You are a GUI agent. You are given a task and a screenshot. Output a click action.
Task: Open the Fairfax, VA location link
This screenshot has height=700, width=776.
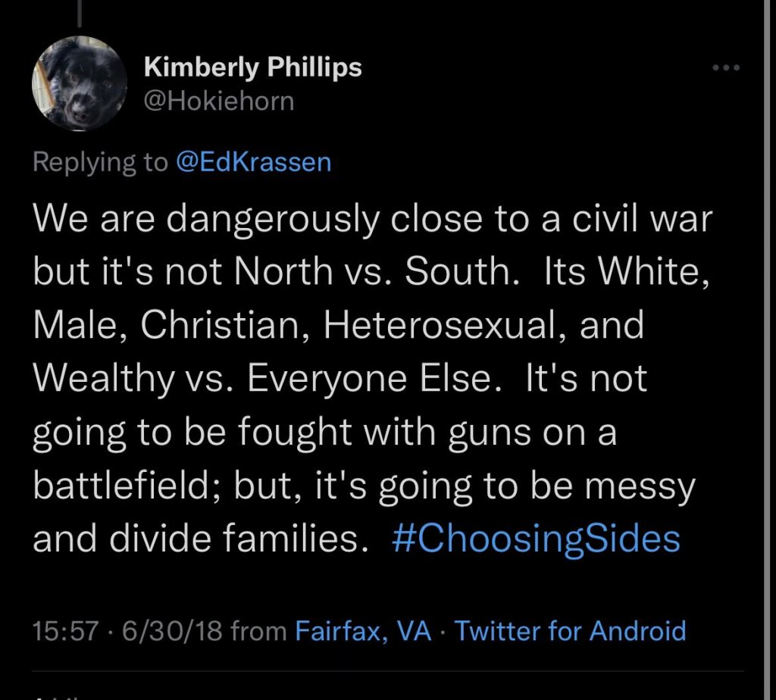tap(363, 631)
